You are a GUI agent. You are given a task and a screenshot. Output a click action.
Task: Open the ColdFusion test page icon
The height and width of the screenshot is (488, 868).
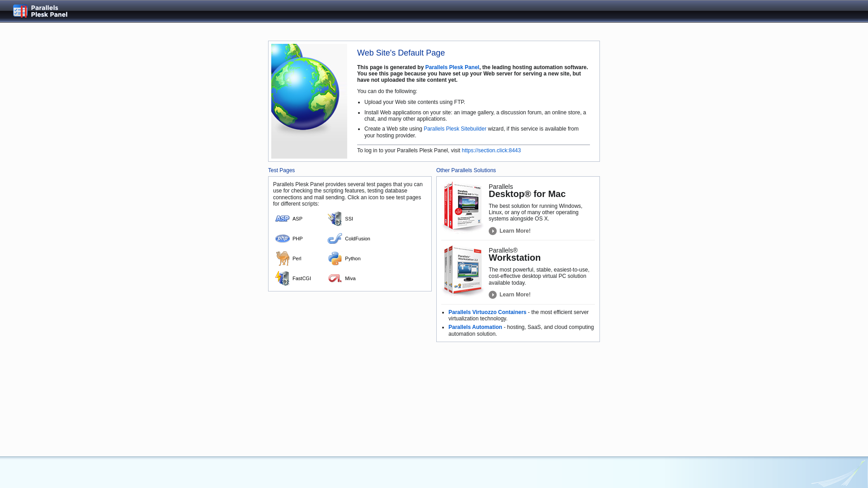(x=335, y=239)
